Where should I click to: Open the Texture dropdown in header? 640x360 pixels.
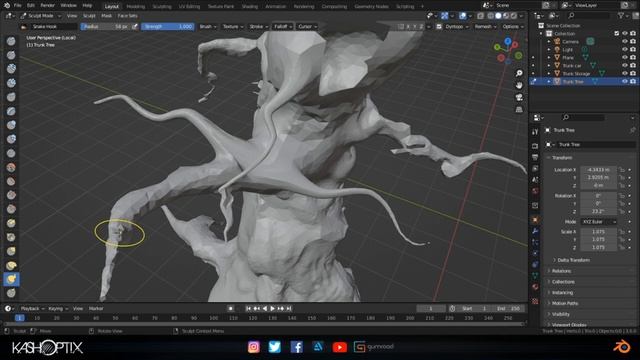coord(233,27)
